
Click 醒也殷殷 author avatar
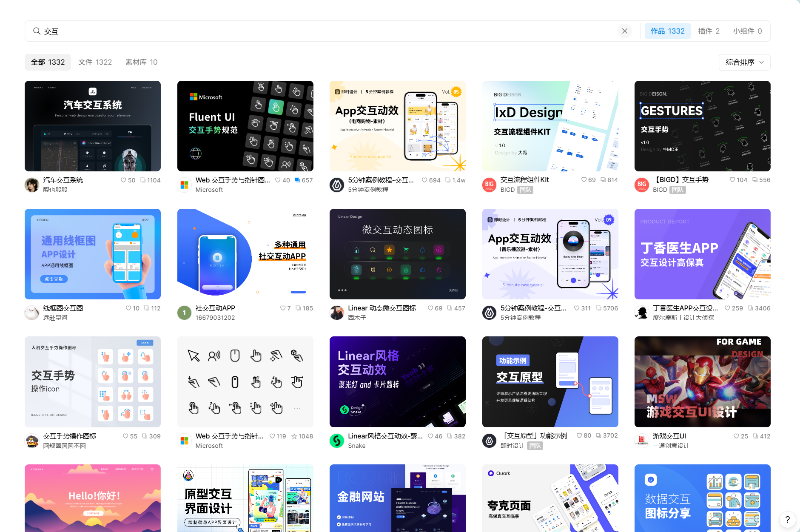32,185
